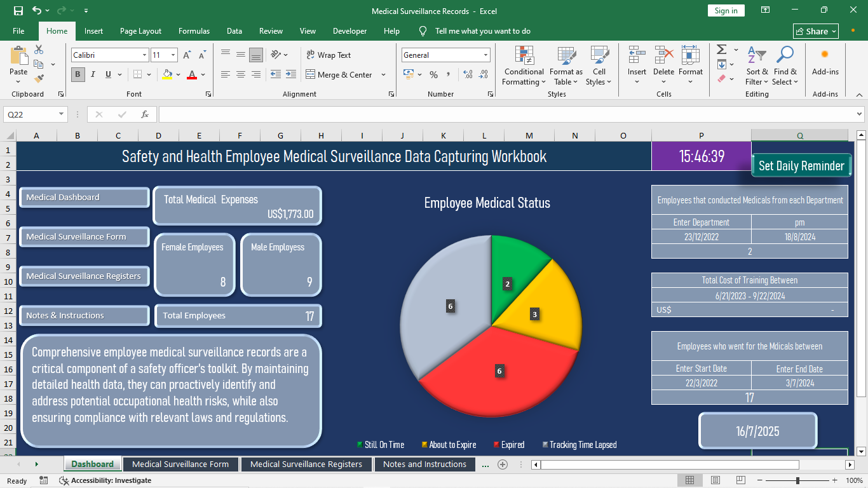Select Normal view in status bar
The height and width of the screenshot is (488, 868).
[x=689, y=480]
